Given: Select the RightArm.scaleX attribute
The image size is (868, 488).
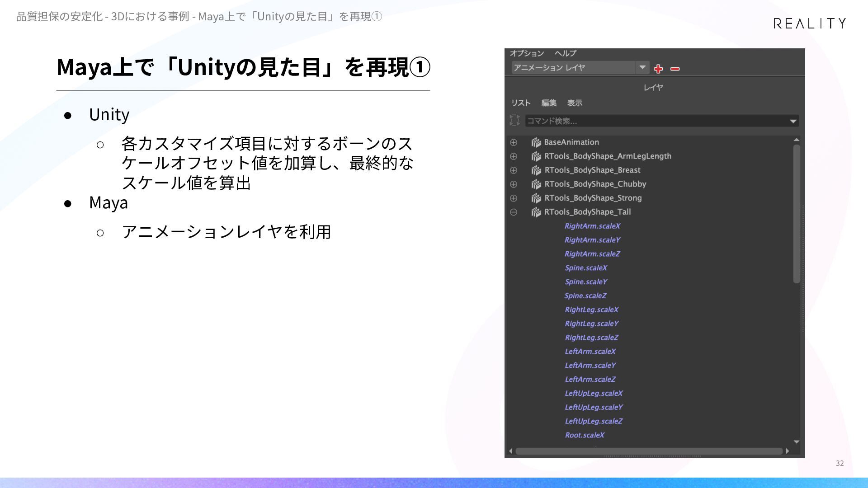Looking at the screenshot, I should (x=592, y=226).
